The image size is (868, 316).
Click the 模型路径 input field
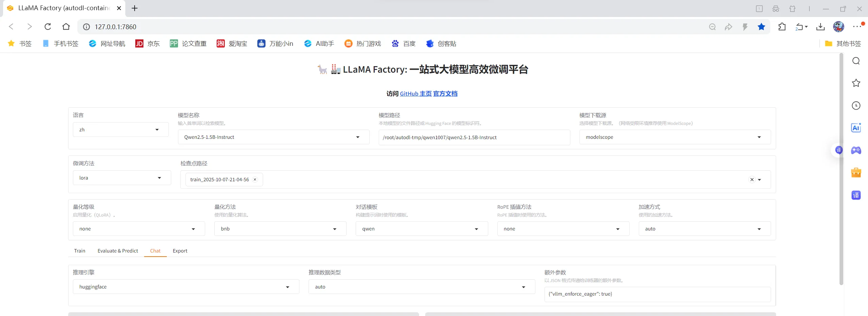click(474, 137)
